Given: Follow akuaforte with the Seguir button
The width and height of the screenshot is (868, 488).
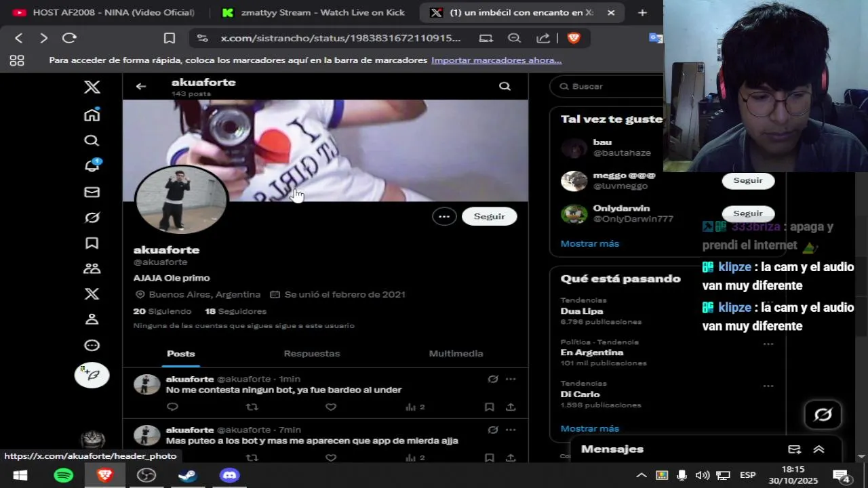Looking at the screenshot, I should [489, 216].
